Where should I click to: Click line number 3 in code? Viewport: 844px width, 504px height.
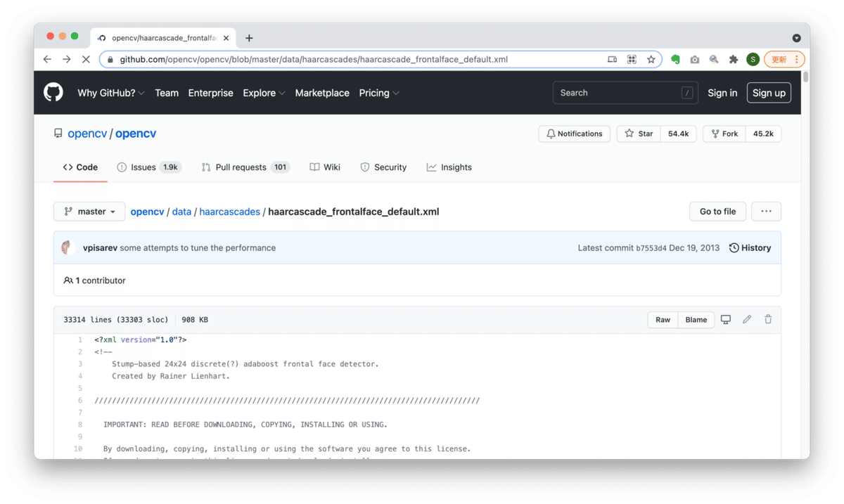tap(80, 364)
